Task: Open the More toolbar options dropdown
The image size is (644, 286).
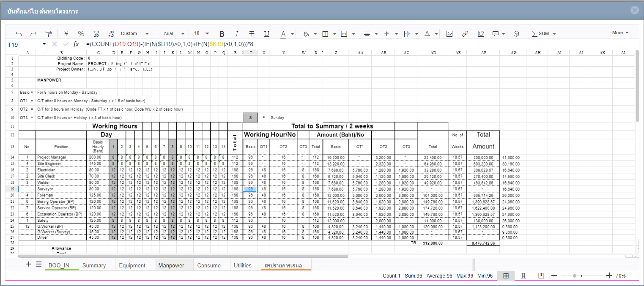Action: (620, 33)
